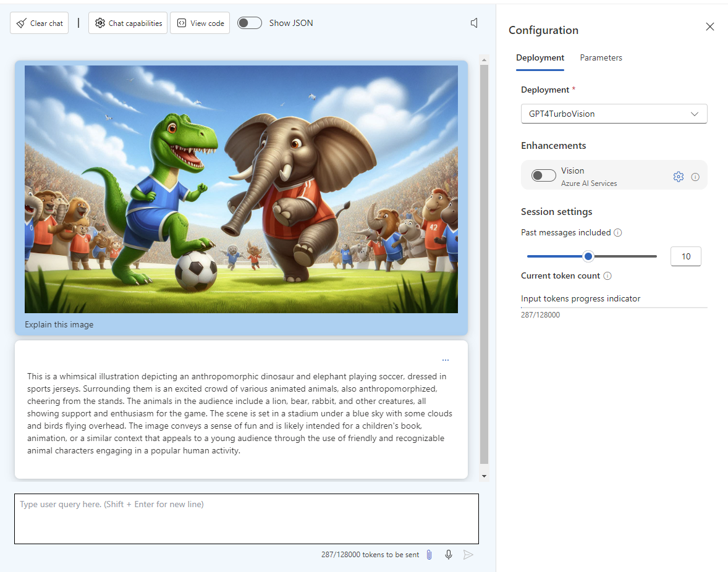This screenshot has width=728, height=572.
Task: Click info icon beside Past messages included
Action: click(x=618, y=233)
